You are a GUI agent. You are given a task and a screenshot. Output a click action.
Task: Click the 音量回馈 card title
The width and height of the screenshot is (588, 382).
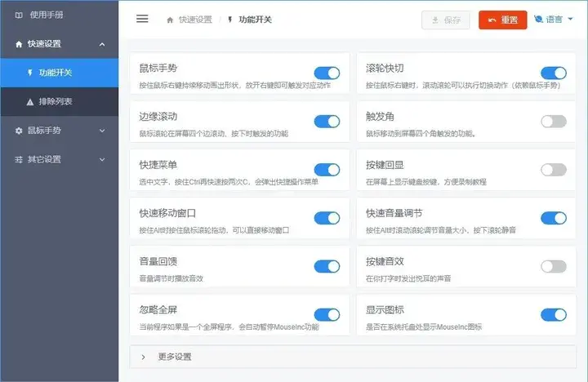[158, 262]
